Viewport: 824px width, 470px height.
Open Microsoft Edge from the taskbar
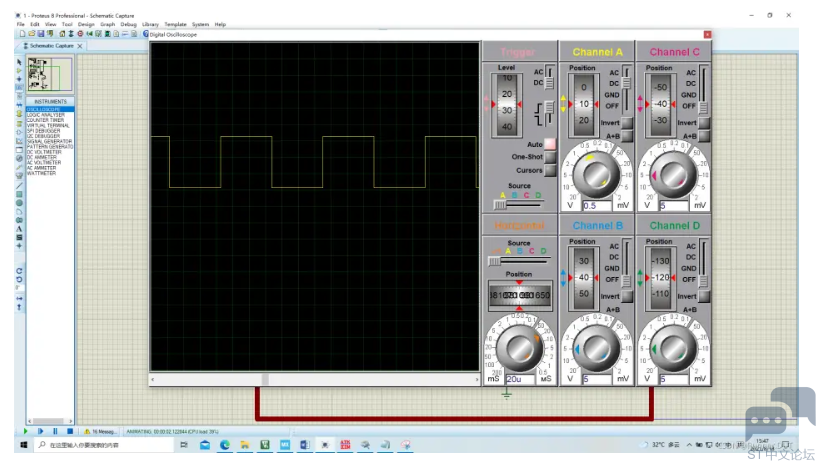(x=225, y=445)
